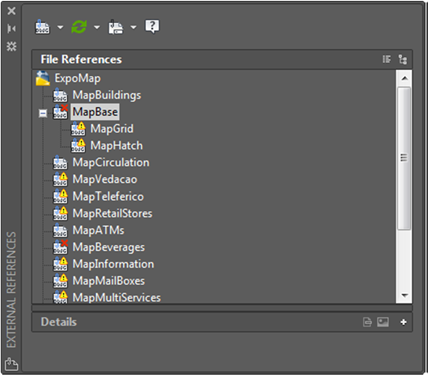Switch to List View icon

click(x=386, y=59)
